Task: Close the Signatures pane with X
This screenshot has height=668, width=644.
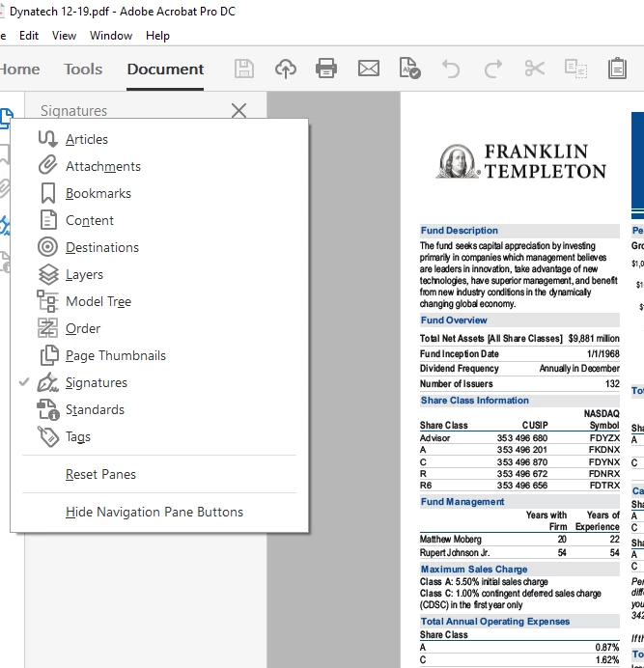Action: [238, 111]
